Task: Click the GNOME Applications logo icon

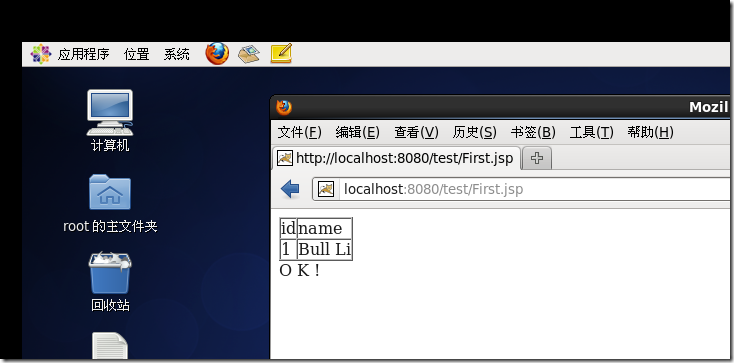Action: click(41, 54)
